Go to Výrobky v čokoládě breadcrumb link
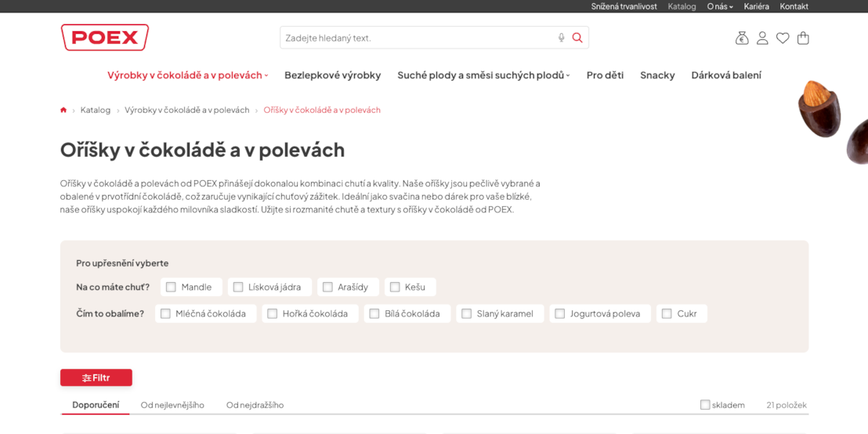Screen dimensions: 868x434 click(x=187, y=110)
